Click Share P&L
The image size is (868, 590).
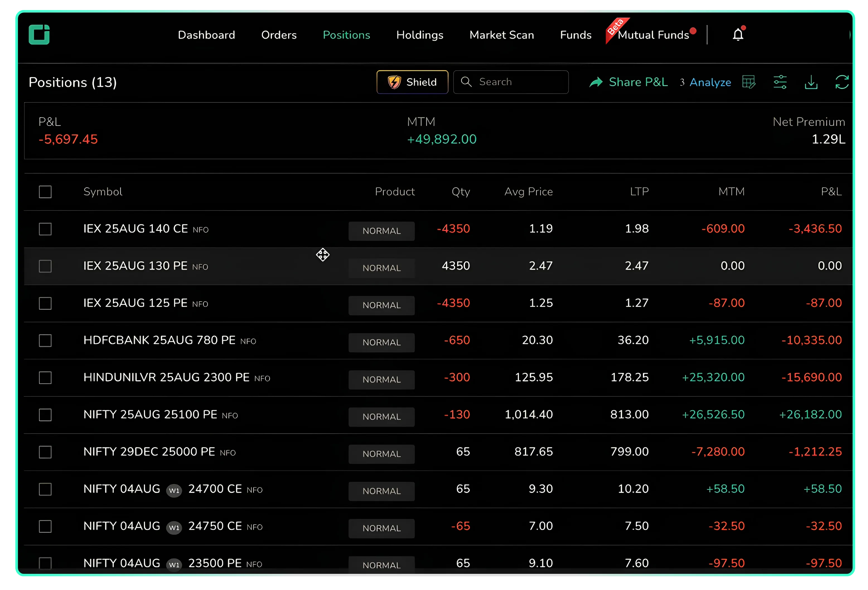[628, 82]
